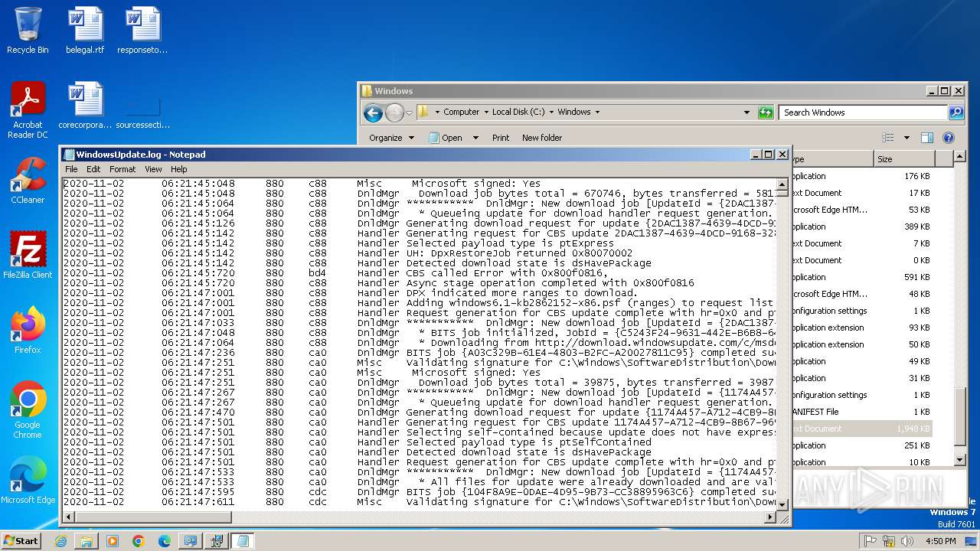
Task: Click the Explorer refresh button
Action: tap(766, 112)
